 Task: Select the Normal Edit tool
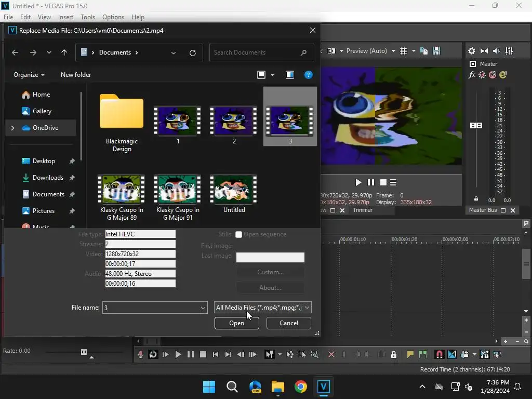click(x=270, y=354)
